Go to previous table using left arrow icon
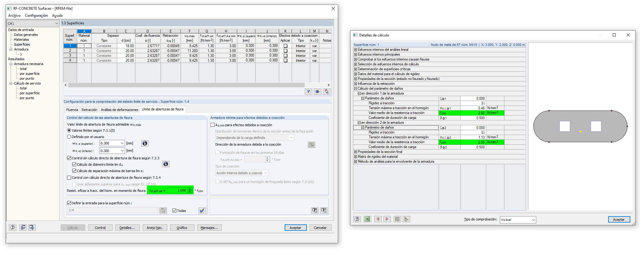 pyautogui.click(x=23, y=227)
